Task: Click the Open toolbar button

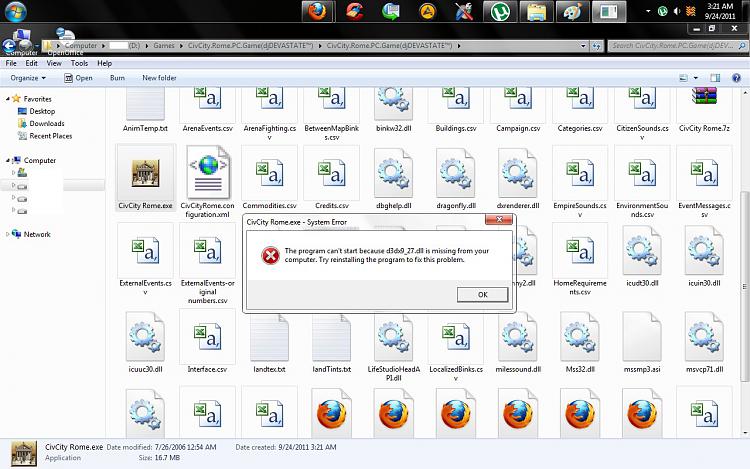Action: point(78,78)
